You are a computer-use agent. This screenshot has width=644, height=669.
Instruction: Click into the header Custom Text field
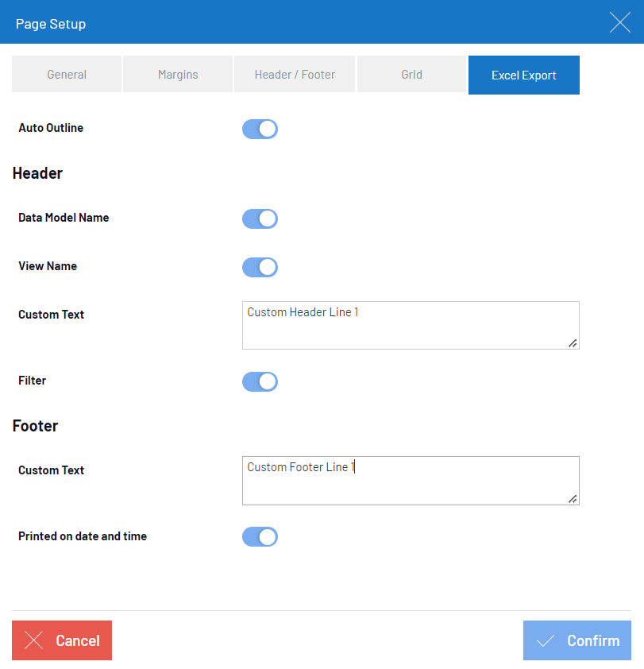410,326
